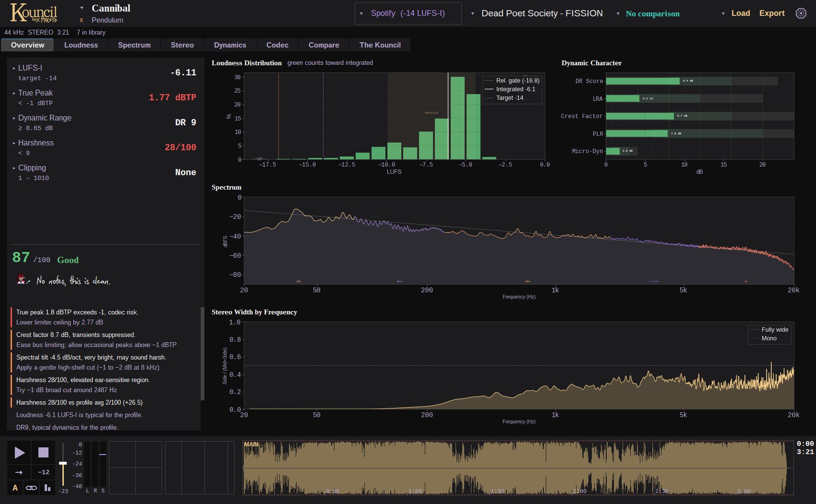
Task: Click the True peak exceeds -1 note
Action: [x=105, y=317]
